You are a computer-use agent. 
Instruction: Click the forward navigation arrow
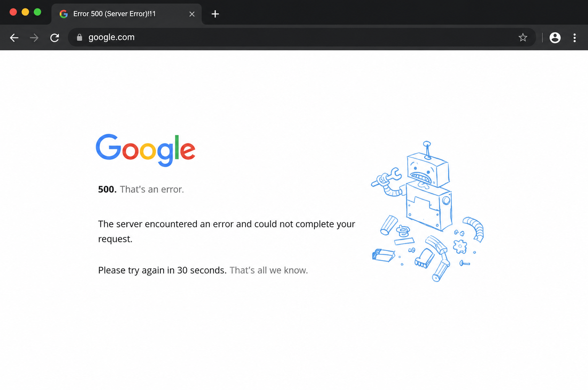click(x=34, y=37)
